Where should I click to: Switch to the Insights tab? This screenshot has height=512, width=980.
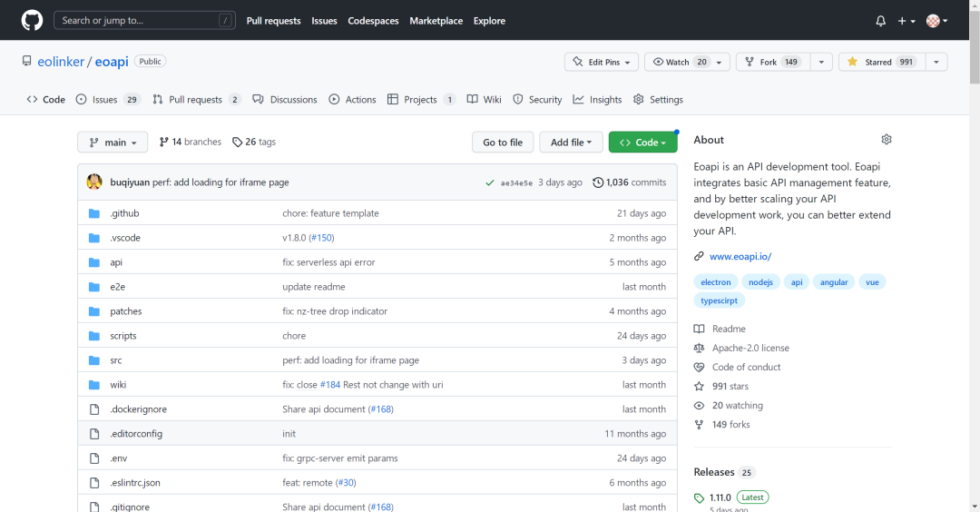coord(597,99)
